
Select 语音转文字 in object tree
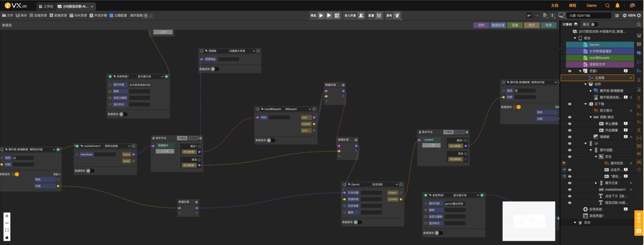pyautogui.click(x=600, y=64)
